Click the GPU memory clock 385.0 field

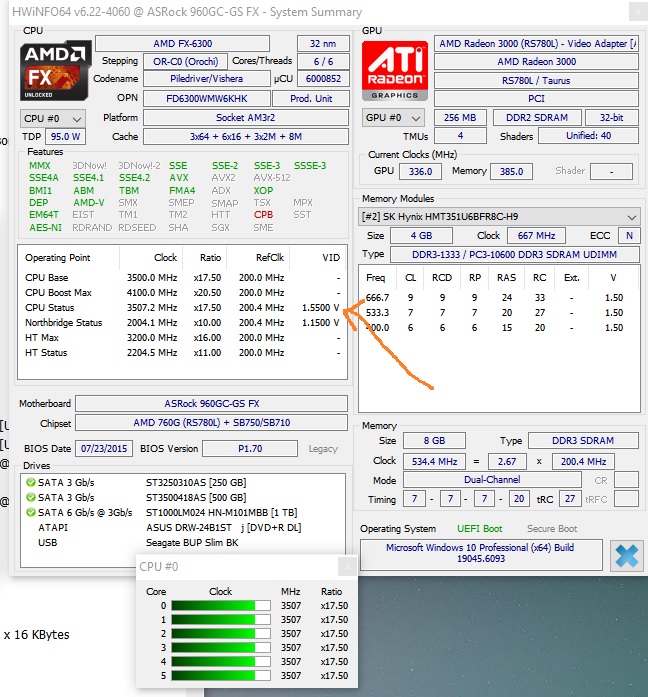coord(511,172)
